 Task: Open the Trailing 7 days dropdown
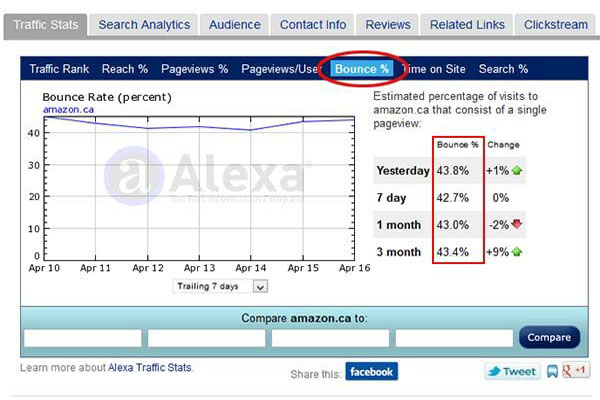coord(220,286)
